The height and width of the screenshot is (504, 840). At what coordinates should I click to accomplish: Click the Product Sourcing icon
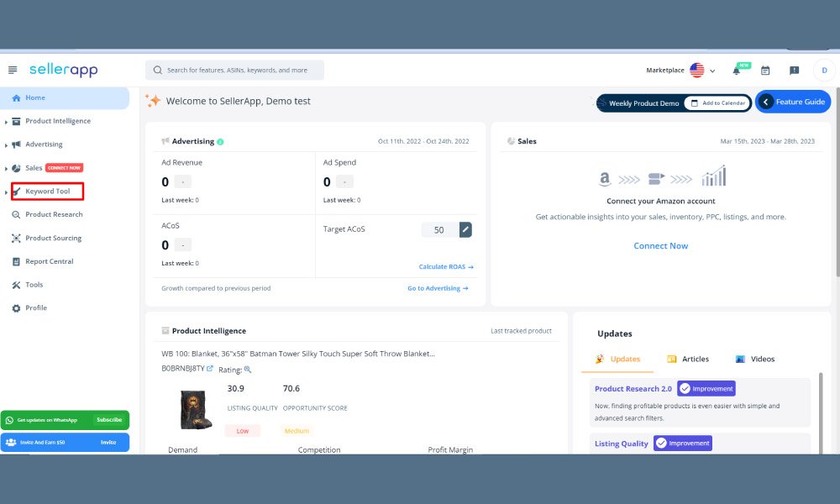(16, 239)
